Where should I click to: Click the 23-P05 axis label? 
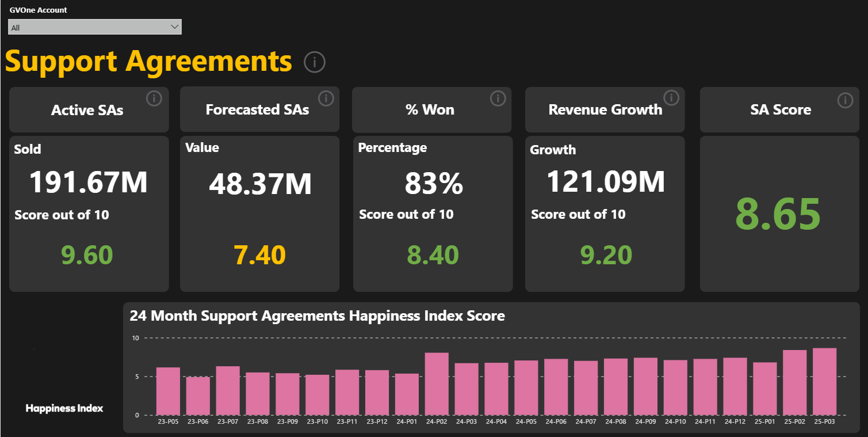click(168, 422)
